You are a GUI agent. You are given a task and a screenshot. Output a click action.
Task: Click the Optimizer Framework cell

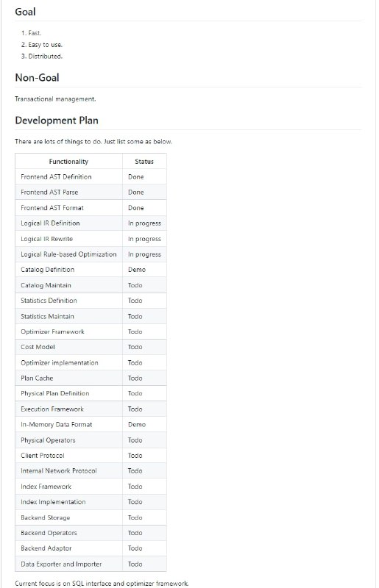68,331
